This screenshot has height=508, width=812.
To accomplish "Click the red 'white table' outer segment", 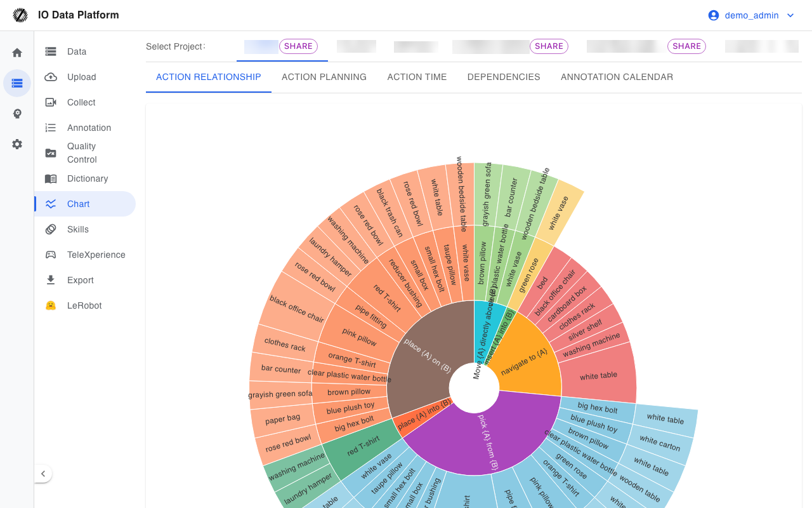I will pos(598,375).
